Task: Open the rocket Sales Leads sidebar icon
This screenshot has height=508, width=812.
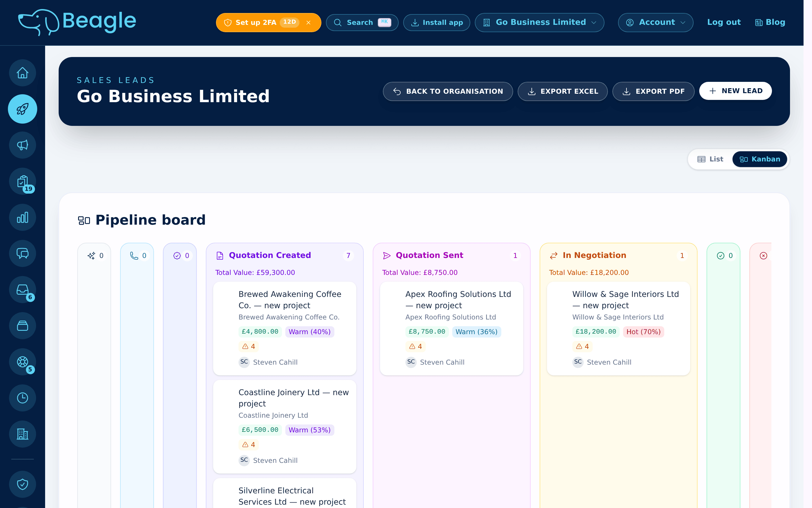Action: 23,109
